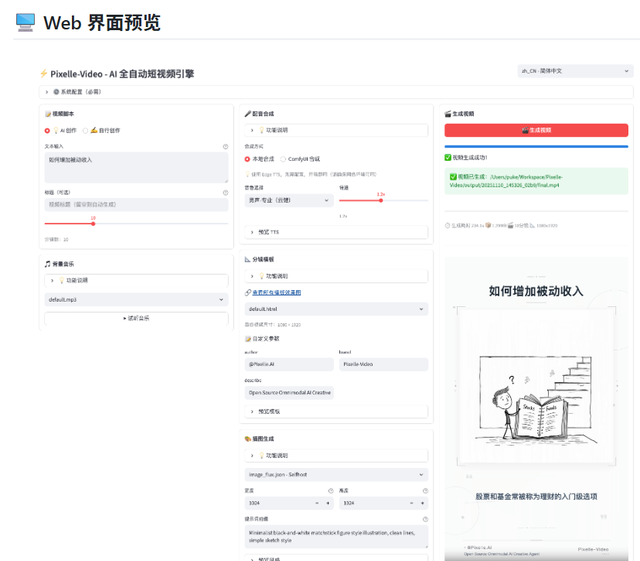The height and width of the screenshot is (561, 640).
Task: Click the notepad icon next to 视频脚本
Action: tap(48, 114)
